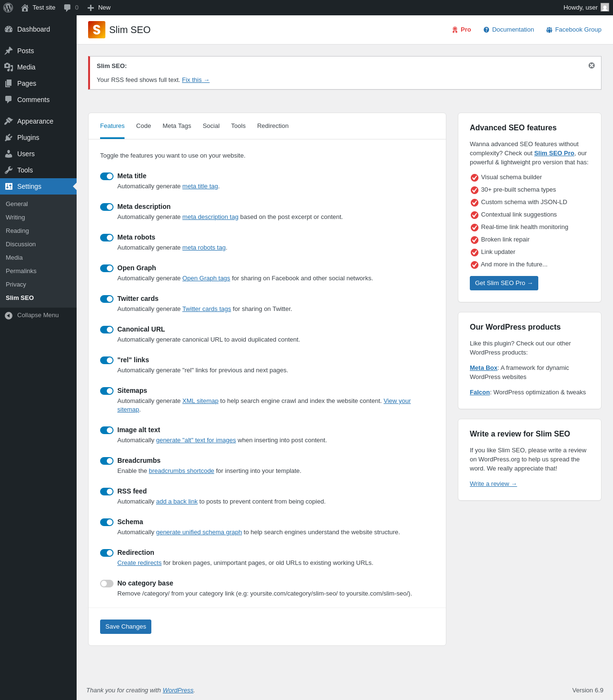
Task: Follow the Create redirects link
Action: tap(139, 563)
